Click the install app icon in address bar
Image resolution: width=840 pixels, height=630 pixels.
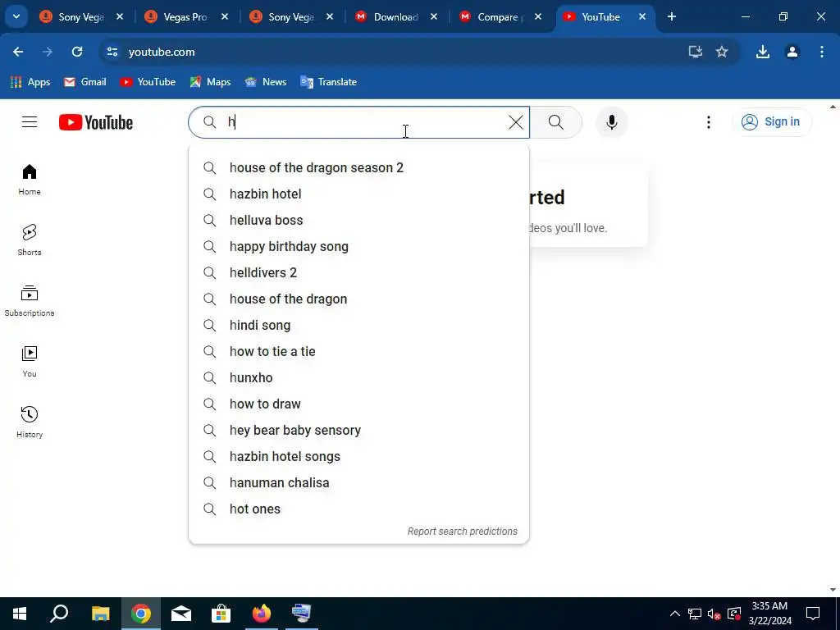click(695, 52)
